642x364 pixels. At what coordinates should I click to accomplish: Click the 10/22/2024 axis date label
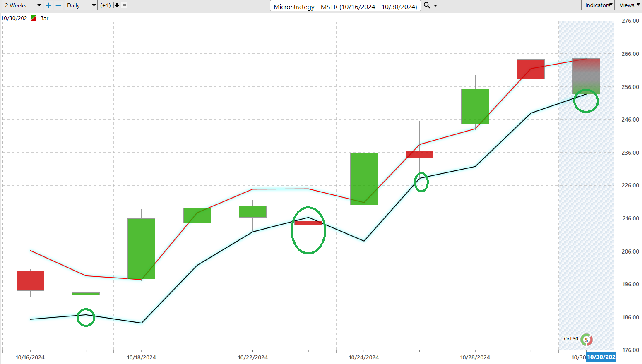click(253, 357)
